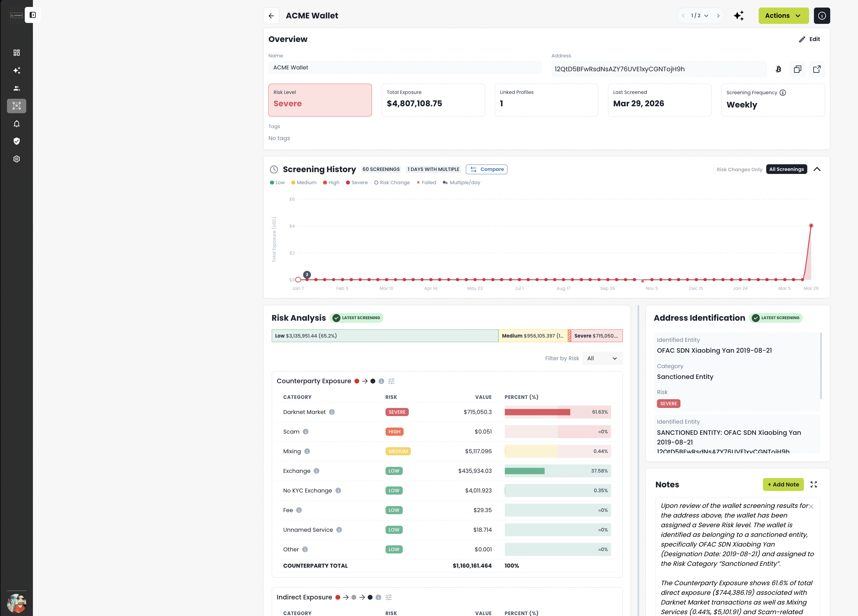This screenshot has height=616, width=858.
Task: Open address in external explorer icon
Action: tap(816, 69)
